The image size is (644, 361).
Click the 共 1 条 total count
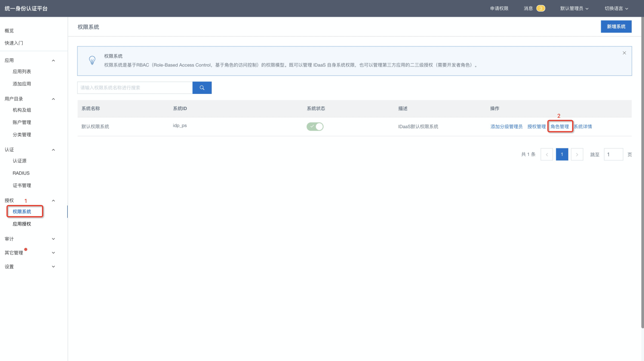[x=528, y=154]
